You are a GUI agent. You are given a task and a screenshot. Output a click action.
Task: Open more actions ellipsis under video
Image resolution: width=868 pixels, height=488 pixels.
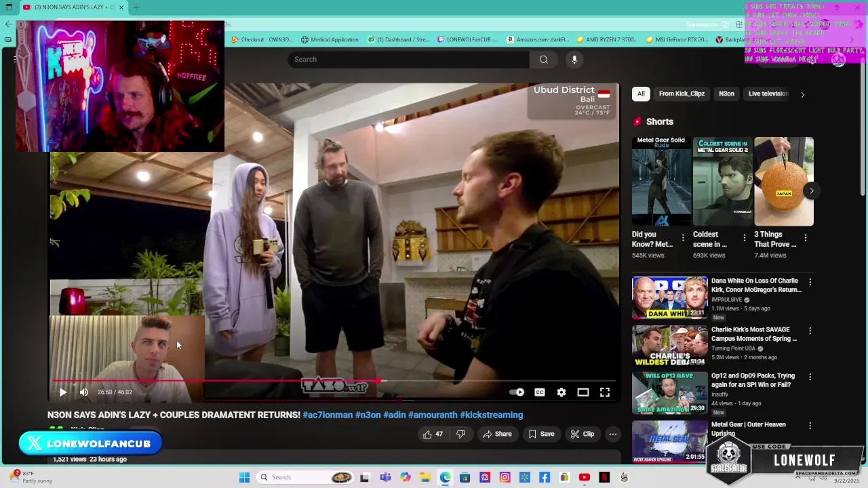click(612, 434)
